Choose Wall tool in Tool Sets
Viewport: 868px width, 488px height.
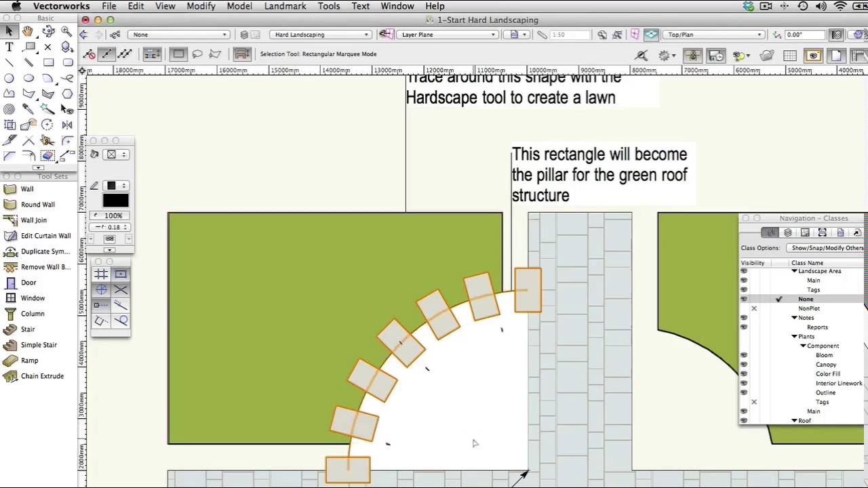click(27, 189)
